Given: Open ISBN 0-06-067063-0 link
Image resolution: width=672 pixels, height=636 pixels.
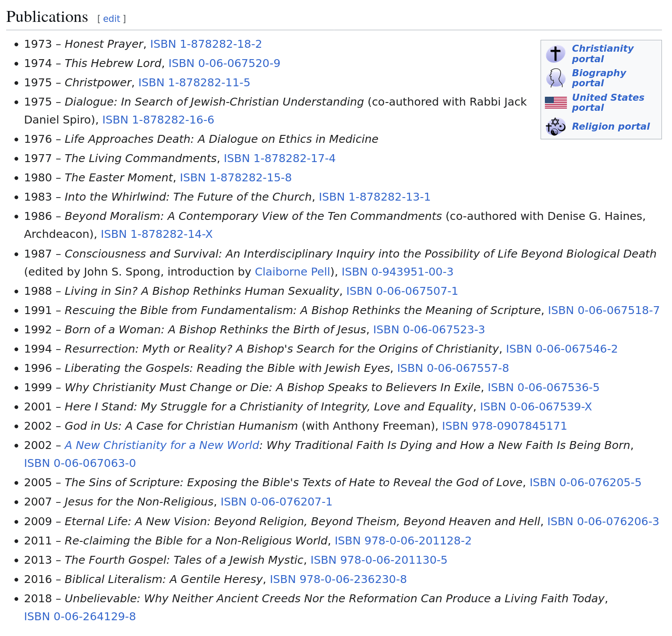Looking at the screenshot, I should click(x=80, y=463).
